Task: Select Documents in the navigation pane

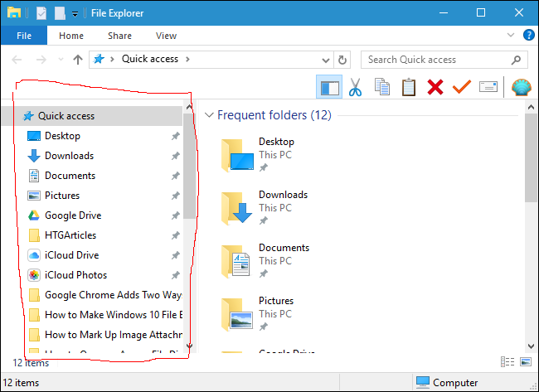Action: tap(70, 176)
